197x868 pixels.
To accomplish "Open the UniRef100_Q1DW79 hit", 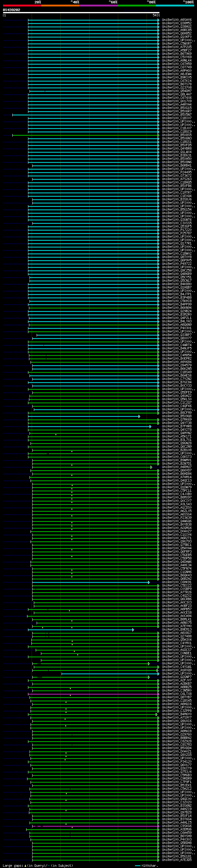I will (x=177, y=487).
